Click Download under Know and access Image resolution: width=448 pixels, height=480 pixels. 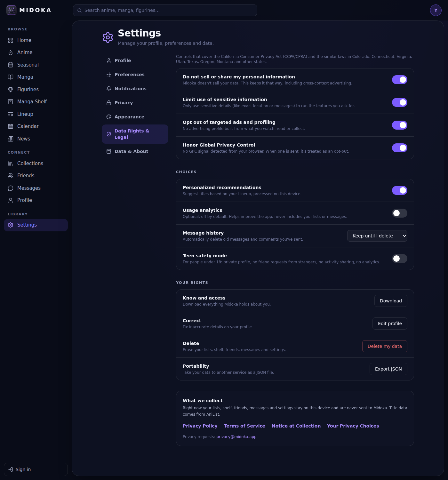pyautogui.click(x=391, y=301)
